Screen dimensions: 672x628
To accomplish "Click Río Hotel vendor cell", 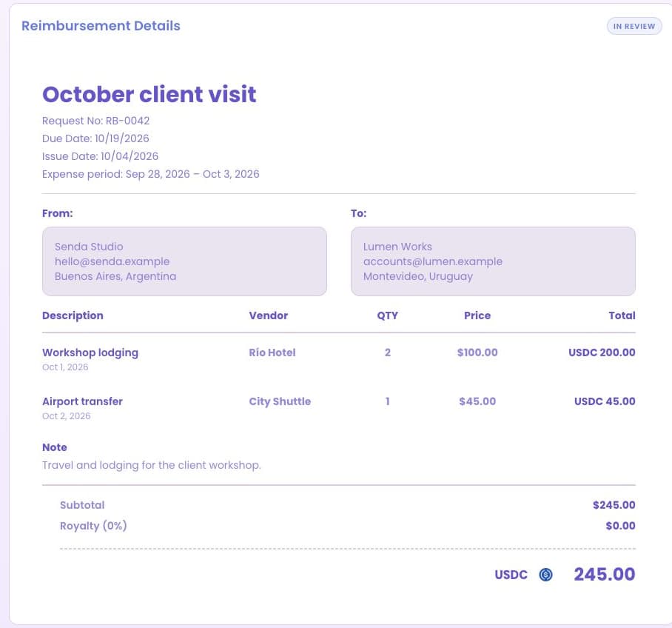I will [x=272, y=353].
